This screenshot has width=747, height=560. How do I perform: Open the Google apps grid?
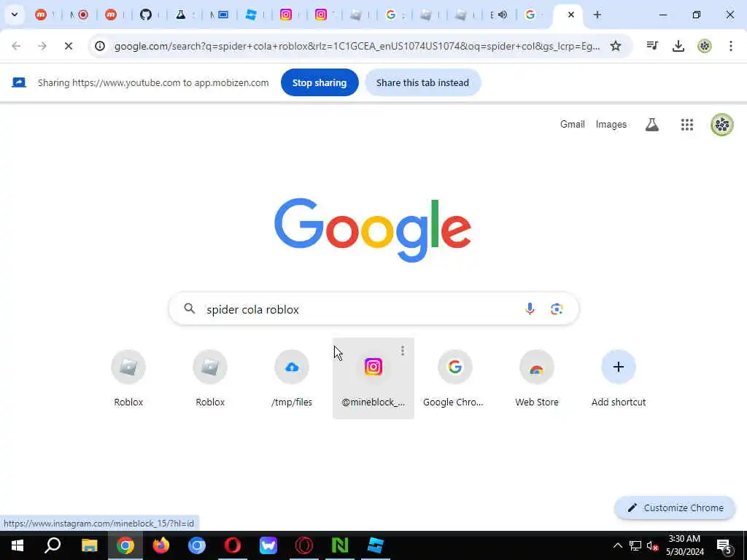point(687,125)
